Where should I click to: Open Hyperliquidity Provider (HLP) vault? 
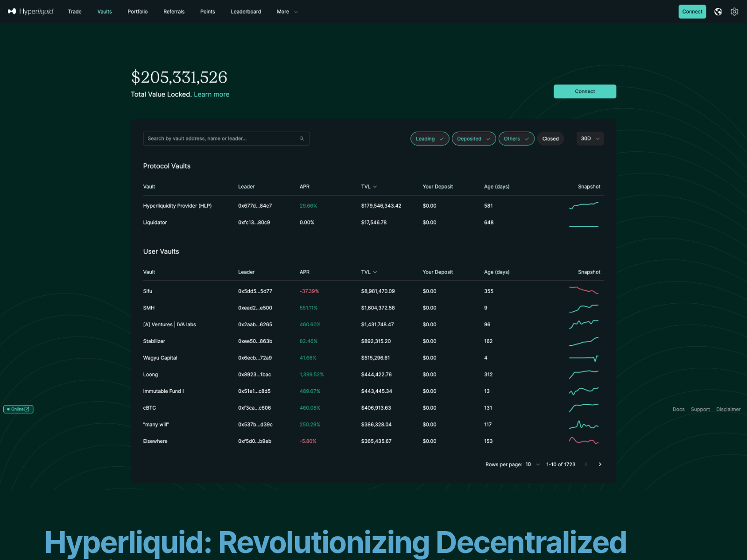click(177, 206)
